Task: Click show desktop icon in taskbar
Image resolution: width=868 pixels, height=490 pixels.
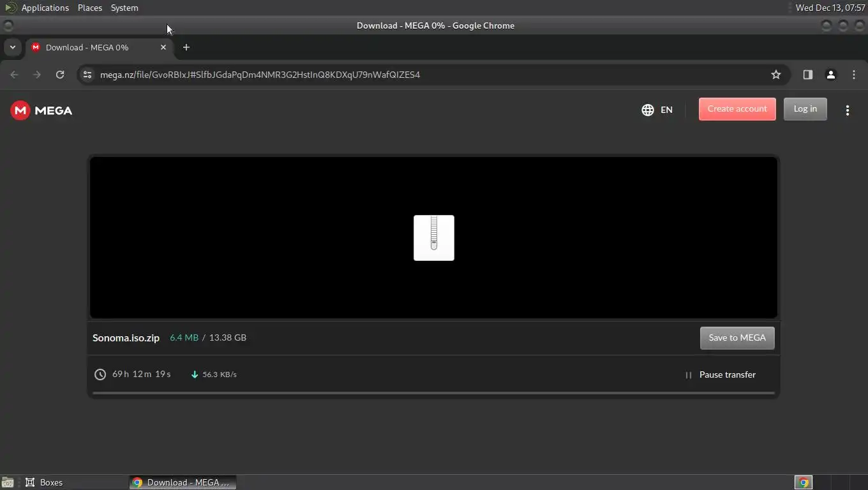Action: coord(8,483)
